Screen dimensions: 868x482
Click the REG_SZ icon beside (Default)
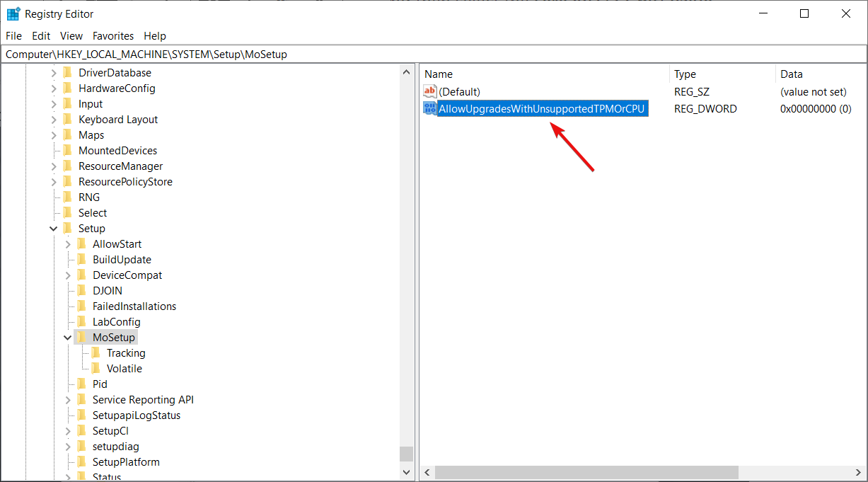[430, 91]
